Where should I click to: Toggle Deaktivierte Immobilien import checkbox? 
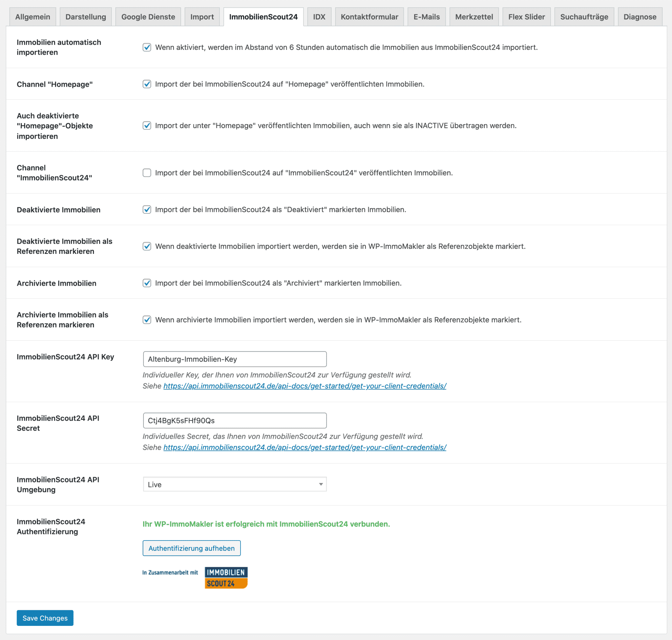point(147,210)
